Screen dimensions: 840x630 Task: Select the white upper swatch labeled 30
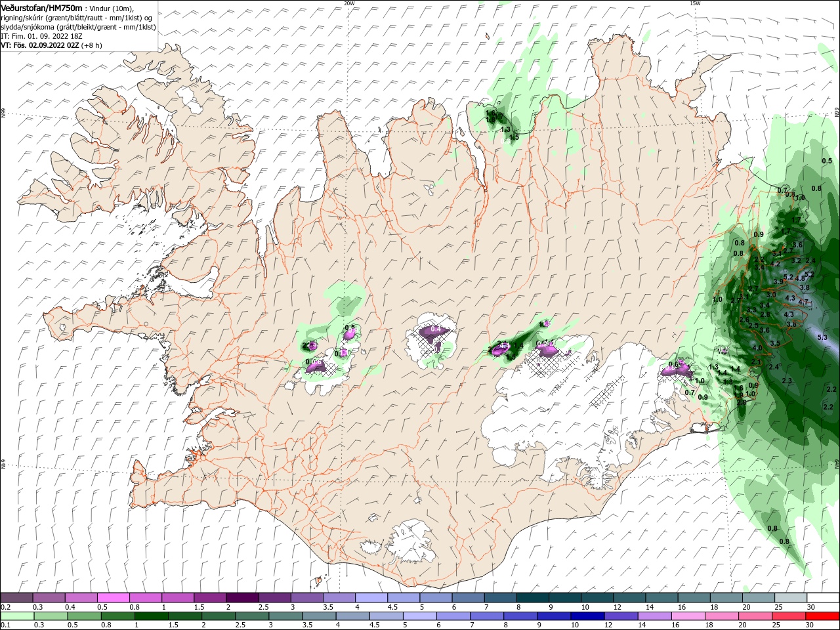(824, 597)
